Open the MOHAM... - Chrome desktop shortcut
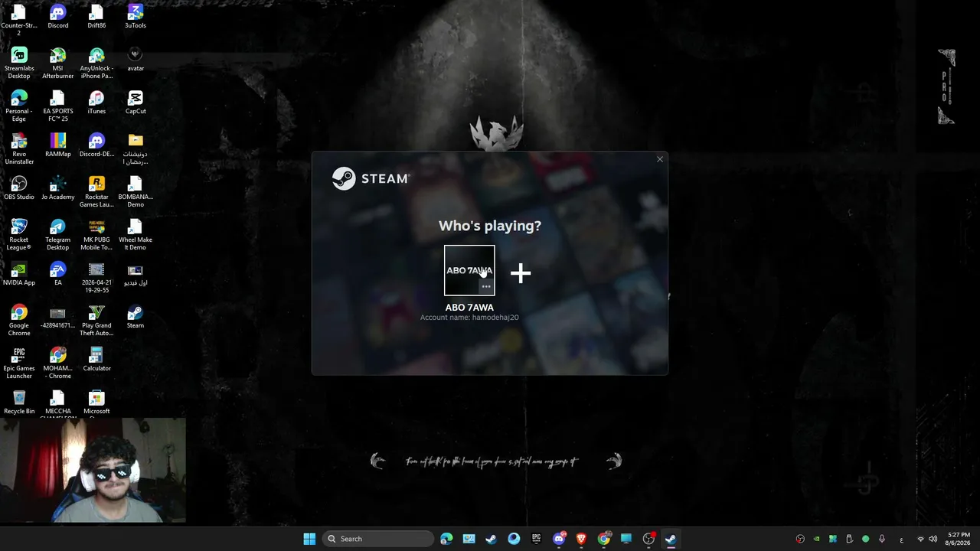This screenshot has width=980, height=551. (x=57, y=364)
